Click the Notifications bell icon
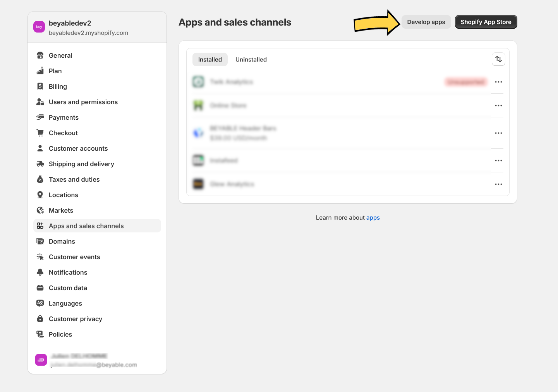 coord(40,272)
